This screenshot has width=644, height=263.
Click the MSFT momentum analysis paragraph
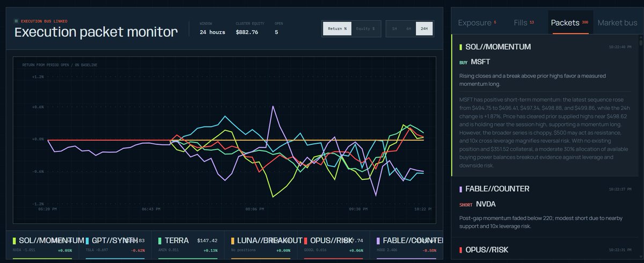[x=544, y=133]
